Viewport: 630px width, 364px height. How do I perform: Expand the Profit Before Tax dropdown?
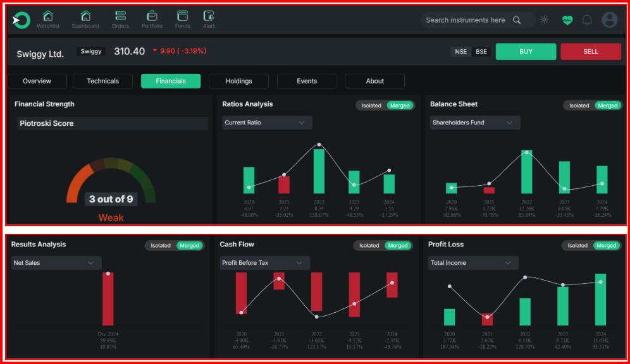265,263
